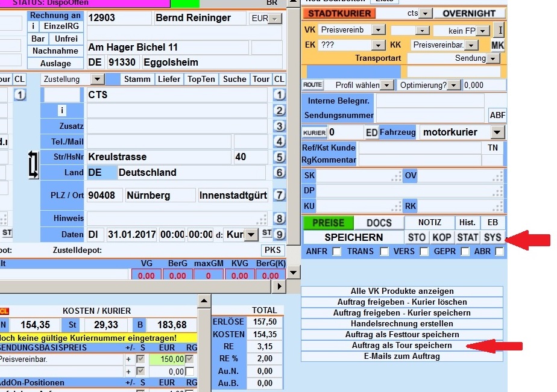Open the Optimierung? dropdown
The image size is (557, 392).
point(454,86)
